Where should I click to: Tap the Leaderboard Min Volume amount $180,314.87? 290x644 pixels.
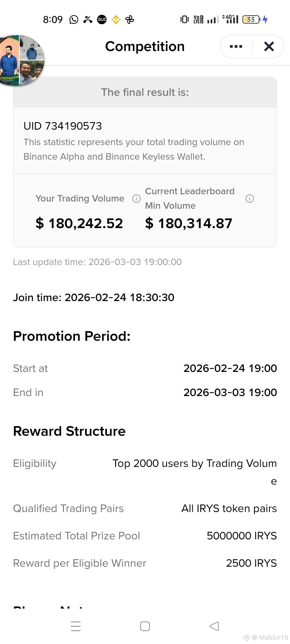[189, 223]
